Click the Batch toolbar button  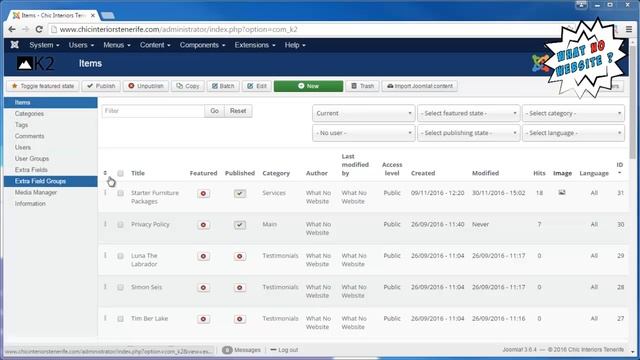(x=223, y=86)
